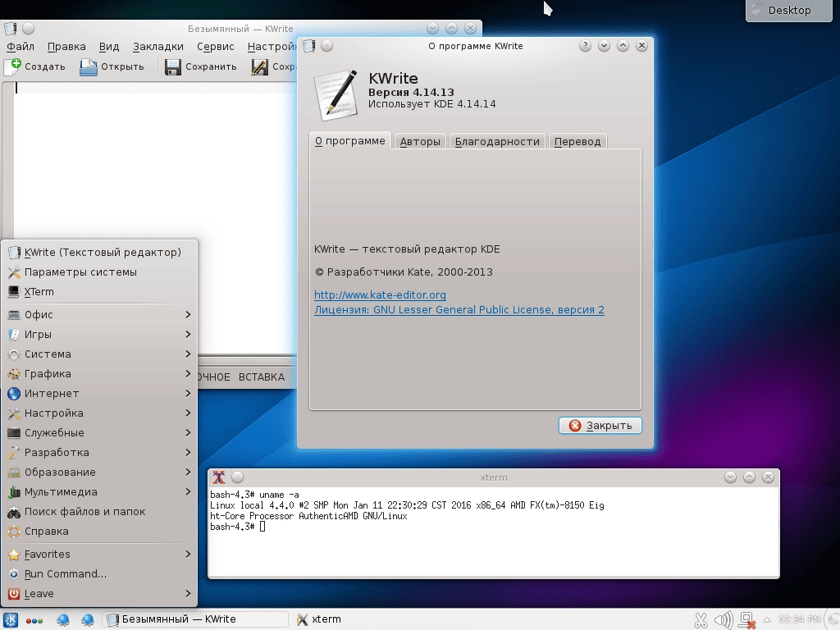Click the Save As pencil icon in KWrite toolbar
Viewport: 840px width, 630px height.
(x=259, y=67)
